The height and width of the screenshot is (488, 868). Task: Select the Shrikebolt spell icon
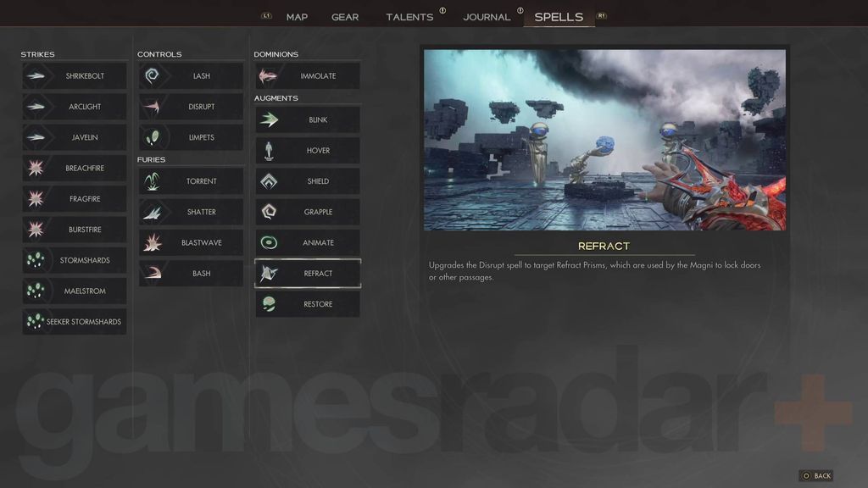[x=36, y=75]
